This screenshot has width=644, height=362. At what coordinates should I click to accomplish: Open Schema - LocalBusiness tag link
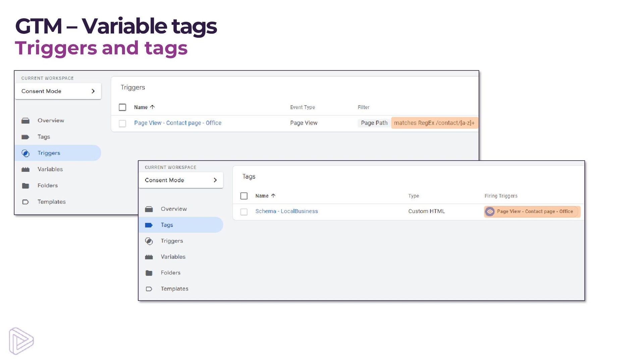tap(286, 211)
